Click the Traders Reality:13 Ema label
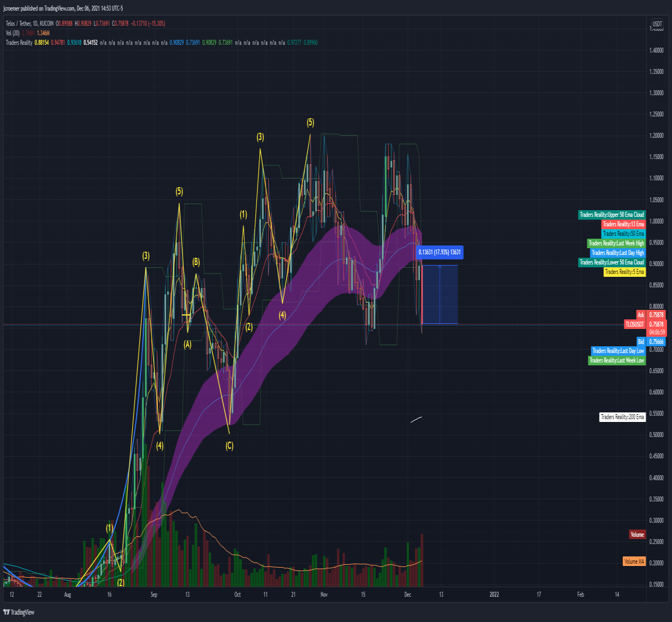 tap(623, 224)
